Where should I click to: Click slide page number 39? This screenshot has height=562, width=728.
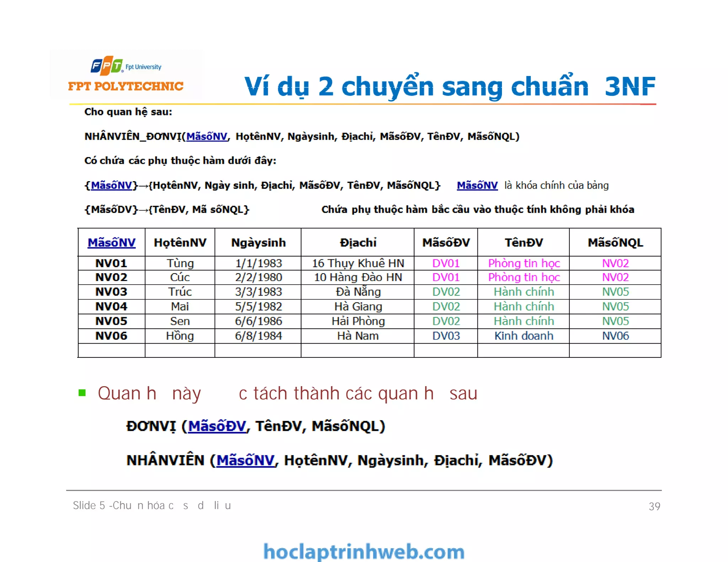coord(654,506)
